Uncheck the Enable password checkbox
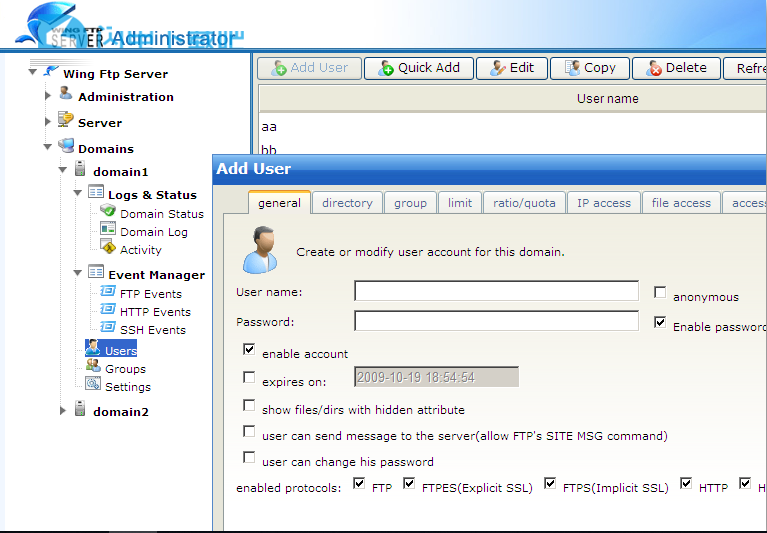This screenshot has height=533, width=767. click(x=660, y=322)
